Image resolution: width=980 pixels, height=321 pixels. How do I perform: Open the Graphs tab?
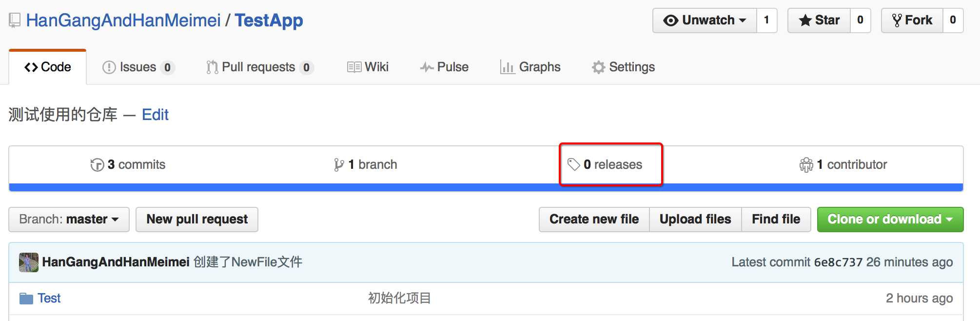click(x=530, y=67)
